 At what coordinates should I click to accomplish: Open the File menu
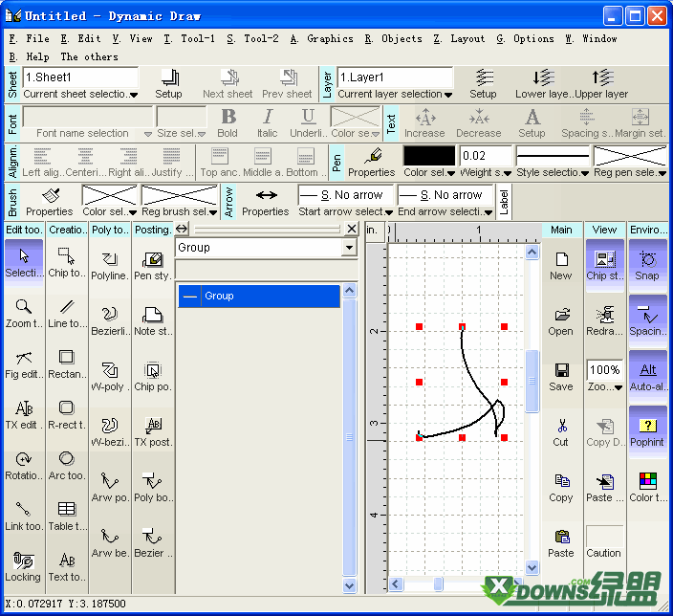pyautogui.click(x=30, y=38)
